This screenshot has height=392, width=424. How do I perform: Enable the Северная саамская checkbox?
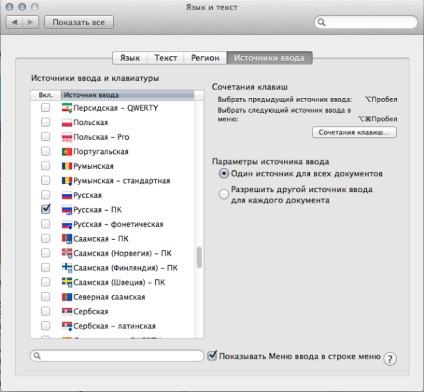45,297
